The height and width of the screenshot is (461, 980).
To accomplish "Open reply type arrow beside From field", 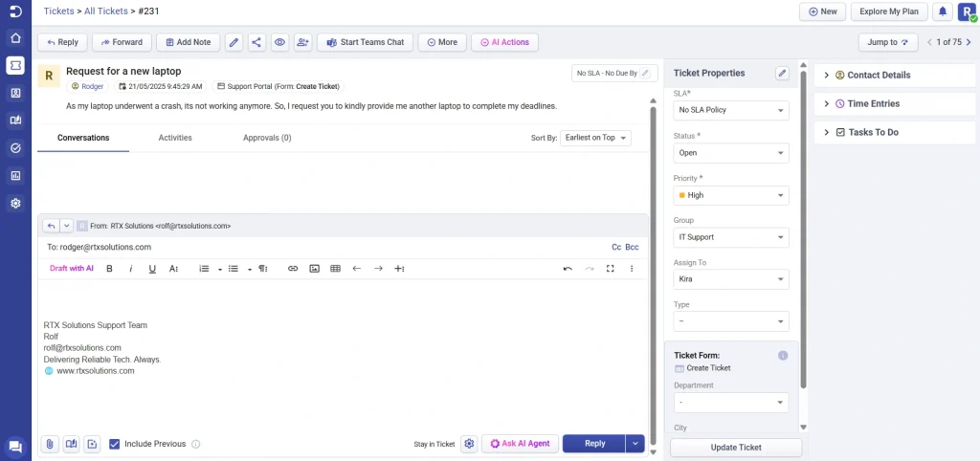I will [66, 226].
